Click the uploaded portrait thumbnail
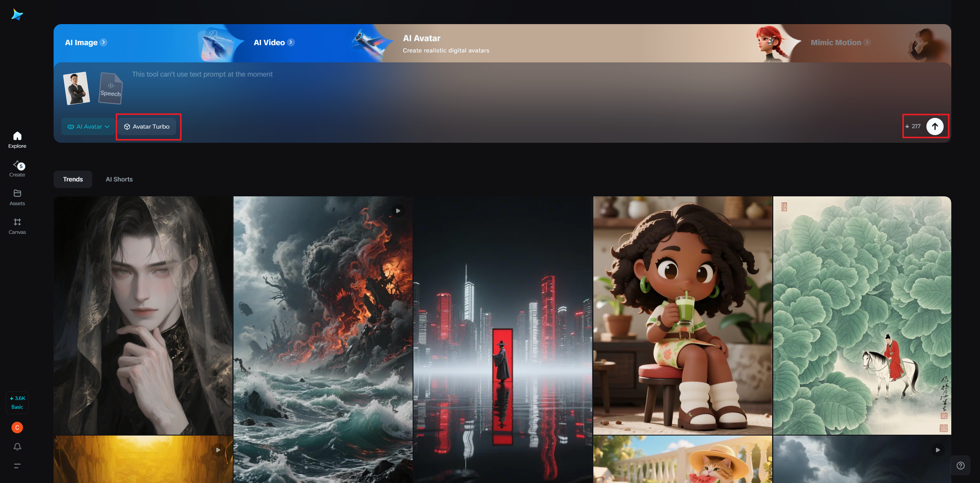980x483 pixels. [77, 88]
